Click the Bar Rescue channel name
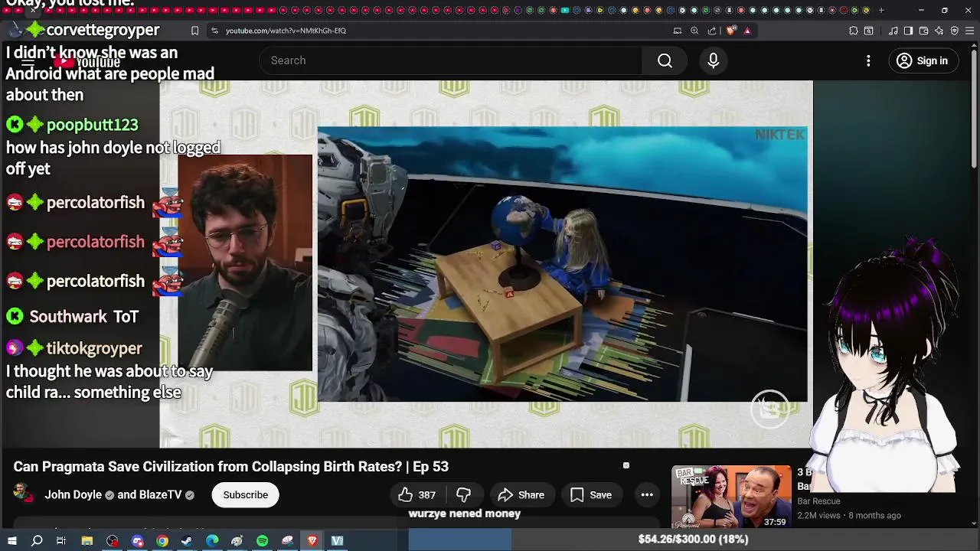980x551 pixels. 818,501
